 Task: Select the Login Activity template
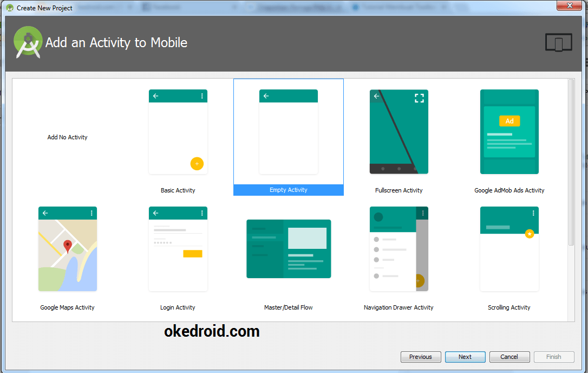coord(178,249)
